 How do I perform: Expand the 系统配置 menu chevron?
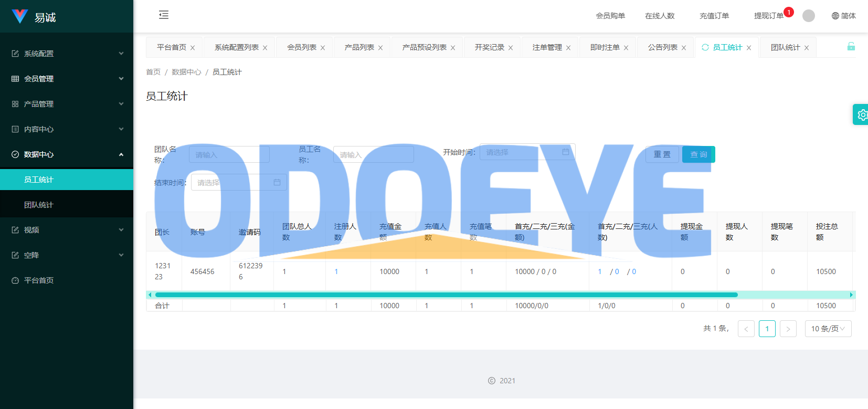pyautogui.click(x=121, y=54)
